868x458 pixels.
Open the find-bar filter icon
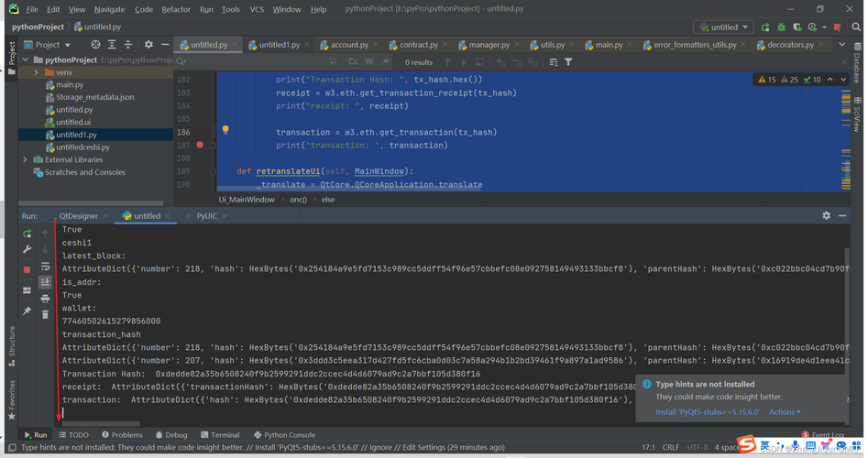[x=568, y=62]
